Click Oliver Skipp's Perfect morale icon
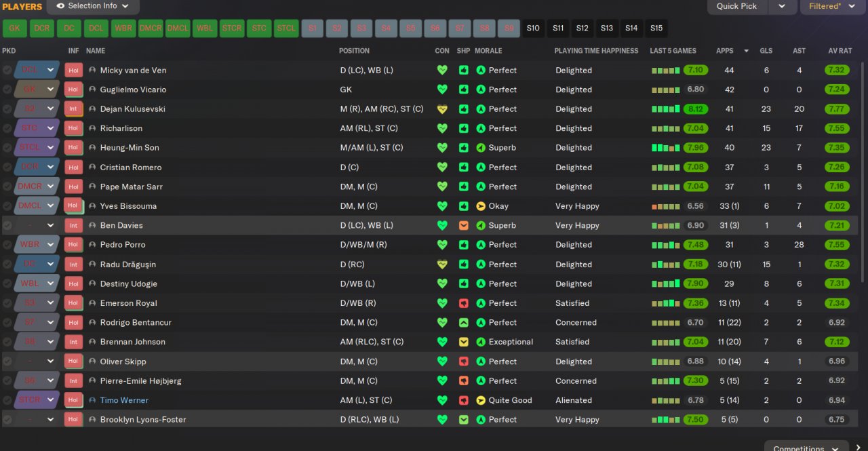This screenshot has width=868, height=451. [481, 361]
